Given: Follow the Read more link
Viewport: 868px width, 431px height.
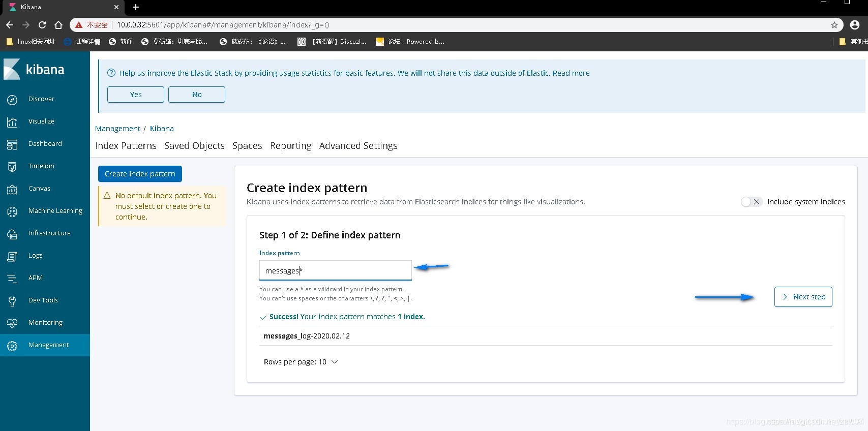Looking at the screenshot, I should coord(571,73).
